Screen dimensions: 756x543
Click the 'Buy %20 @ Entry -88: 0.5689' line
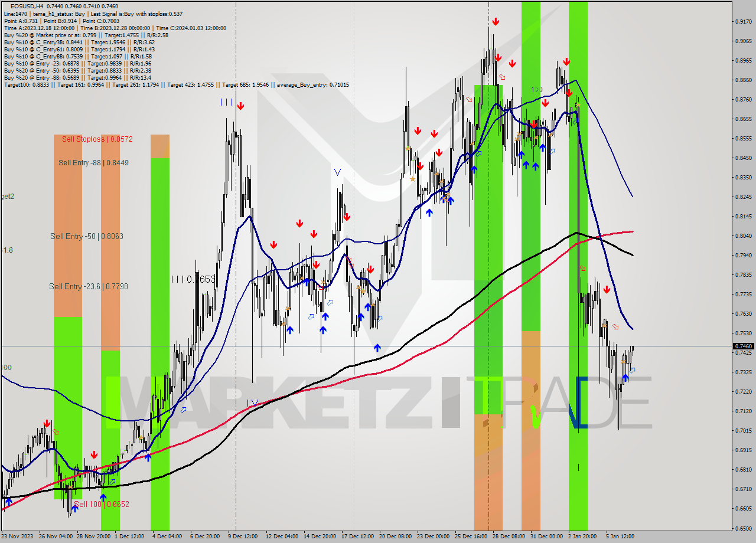(x=77, y=77)
